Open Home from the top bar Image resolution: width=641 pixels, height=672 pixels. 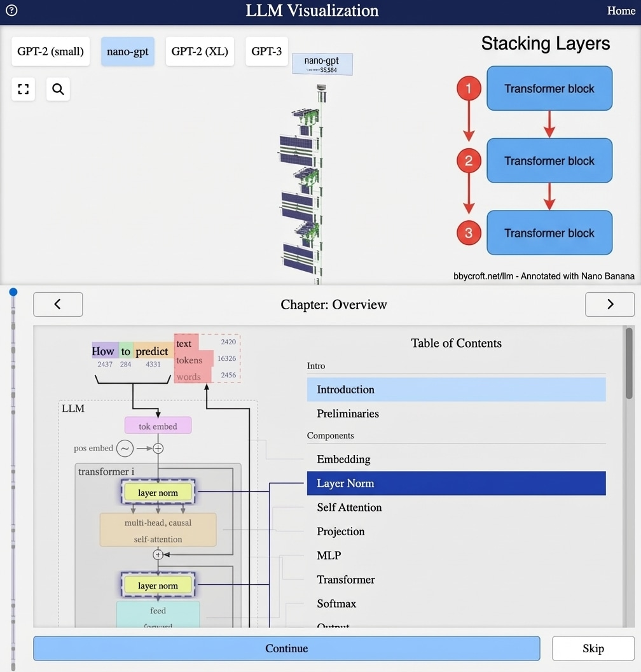[621, 11]
